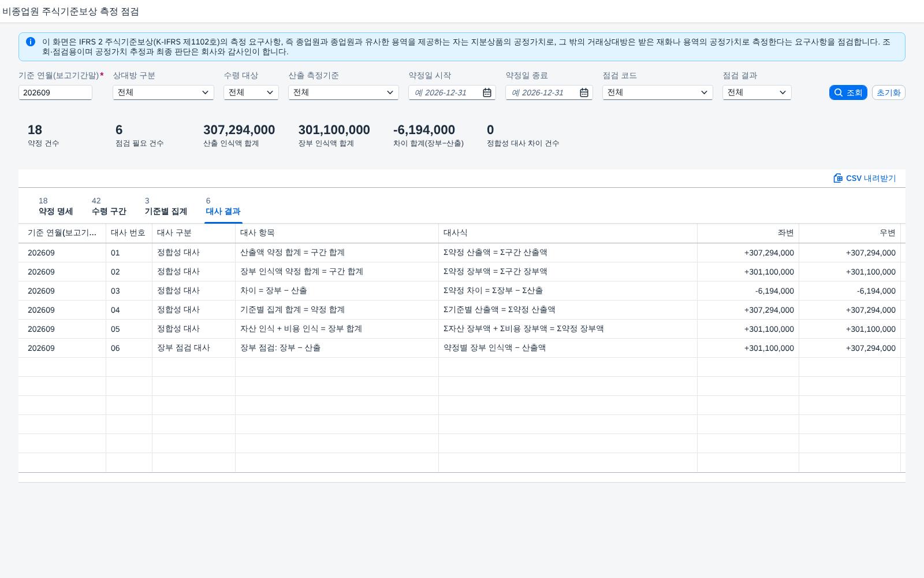Expand the 점검 코드 dropdown
Image resolution: width=924 pixels, height=578 pixels.
click(658, 92)
